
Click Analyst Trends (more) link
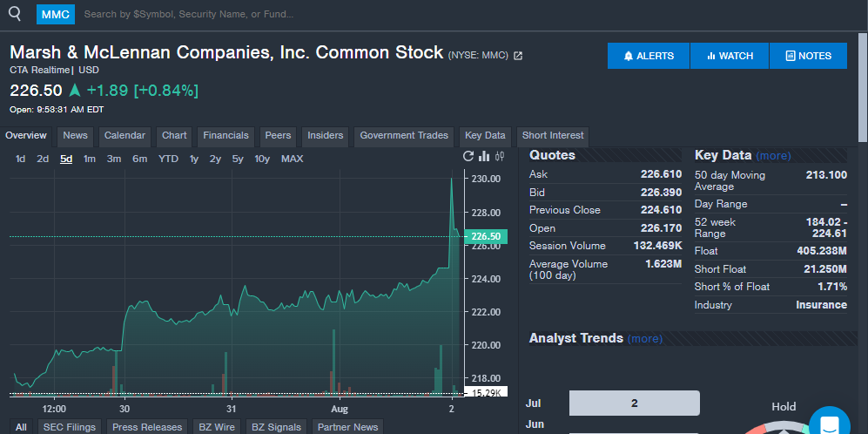tap(645, 339)
